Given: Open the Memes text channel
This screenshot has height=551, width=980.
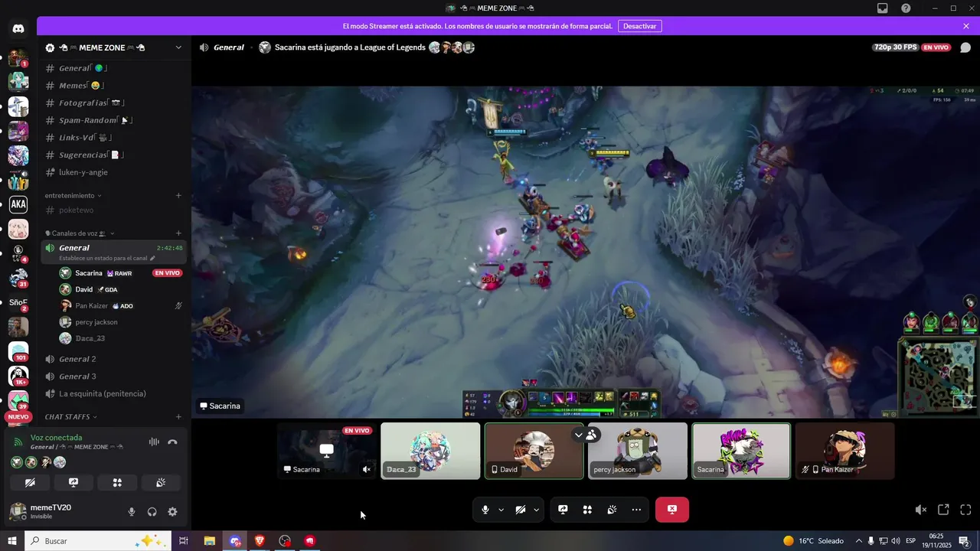Looking at the screenshot, I should coord(113,86).
